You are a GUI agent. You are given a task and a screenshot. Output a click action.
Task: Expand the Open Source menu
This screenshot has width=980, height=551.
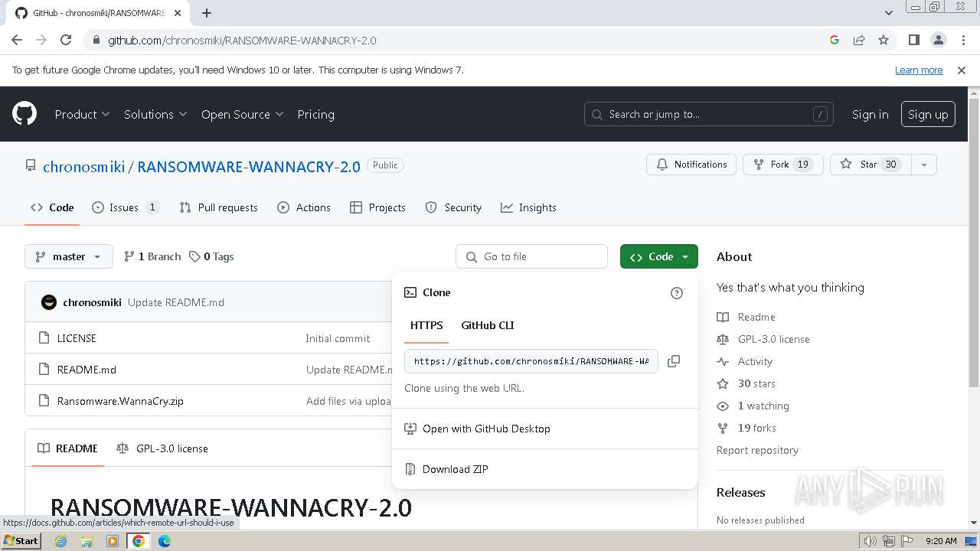[x=242, y=114]
